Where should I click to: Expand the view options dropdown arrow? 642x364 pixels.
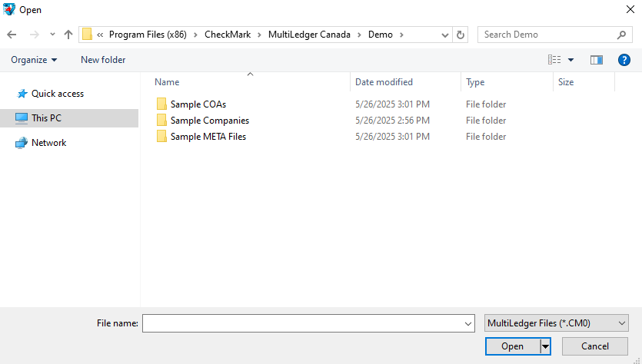click(571, 60)
